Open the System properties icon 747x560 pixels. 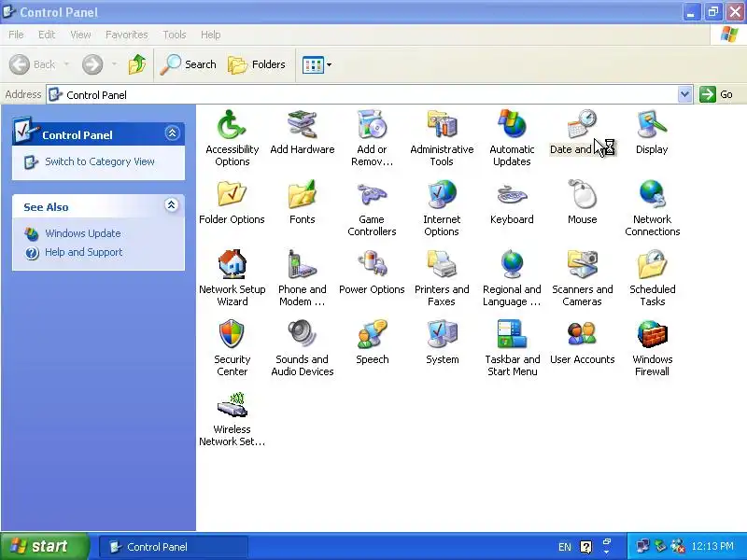click(x=442, y=343)
